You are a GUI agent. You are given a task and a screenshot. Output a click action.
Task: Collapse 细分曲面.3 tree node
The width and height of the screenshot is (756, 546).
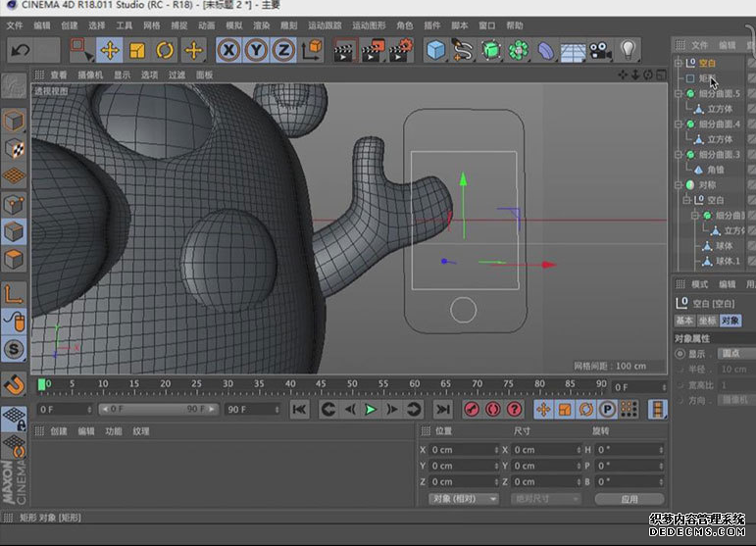click(678, 154)
